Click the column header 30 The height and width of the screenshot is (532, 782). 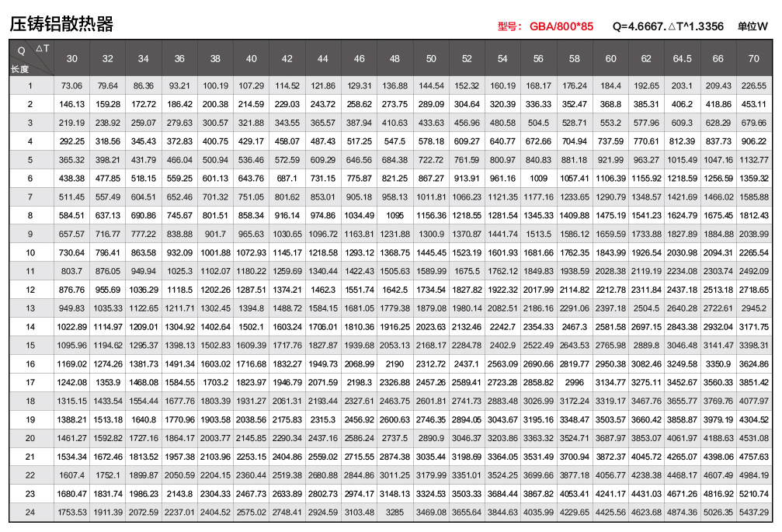[x=71, y=59]
